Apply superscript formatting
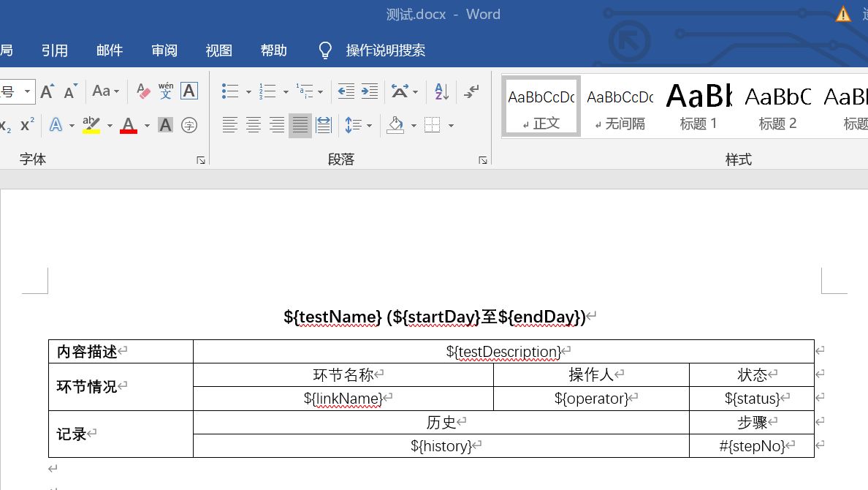 (x=27, y=125)
